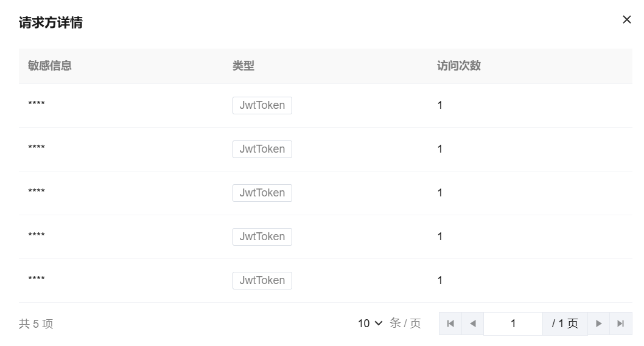This screenshot has width=644, height=346.
Task: Click the / 1 页 total pages label
Action: (565, 324)
